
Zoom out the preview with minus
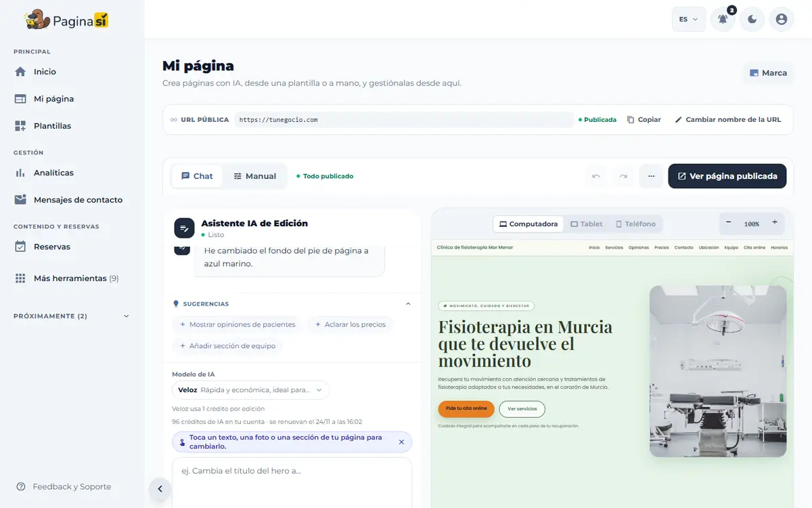(729, 223)
